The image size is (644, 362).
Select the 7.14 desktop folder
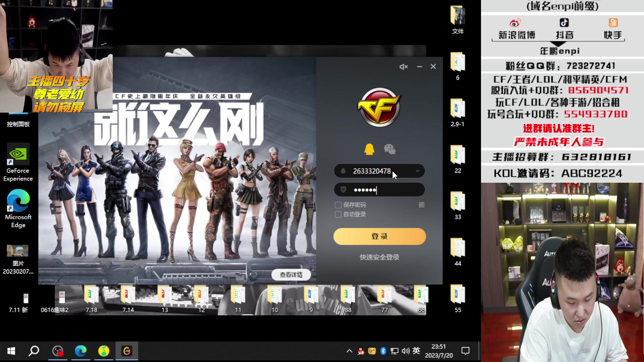point(128,299)
